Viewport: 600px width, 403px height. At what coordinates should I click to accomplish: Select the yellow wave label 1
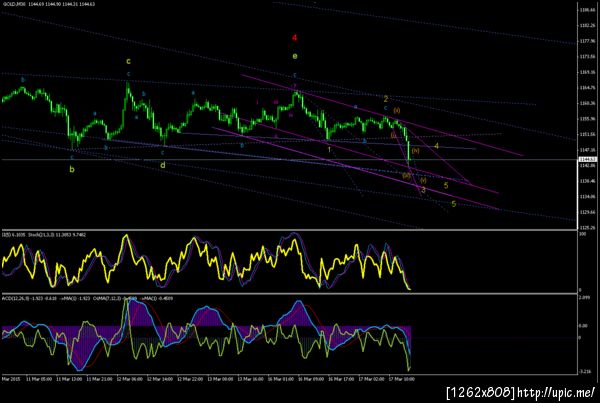[x=329, y=150]
